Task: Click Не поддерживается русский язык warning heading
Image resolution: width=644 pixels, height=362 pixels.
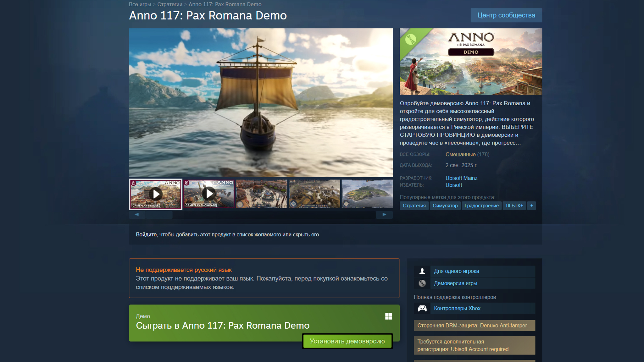Action: coord(184,270)
